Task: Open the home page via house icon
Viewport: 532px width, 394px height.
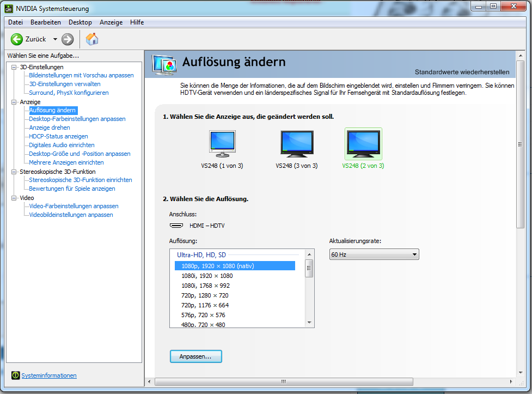Action: pyautogui.click(x=92, y=39)
